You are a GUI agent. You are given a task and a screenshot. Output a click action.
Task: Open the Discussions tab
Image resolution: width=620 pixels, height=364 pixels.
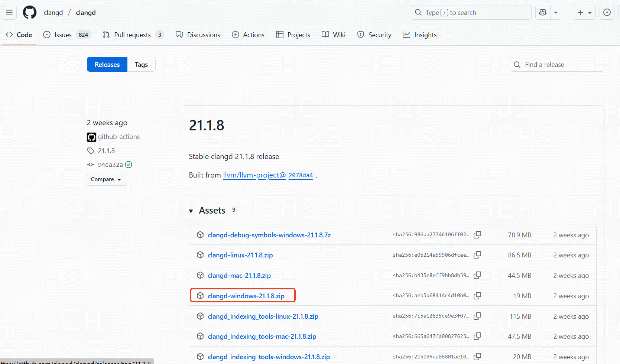[x=198, y=35]
